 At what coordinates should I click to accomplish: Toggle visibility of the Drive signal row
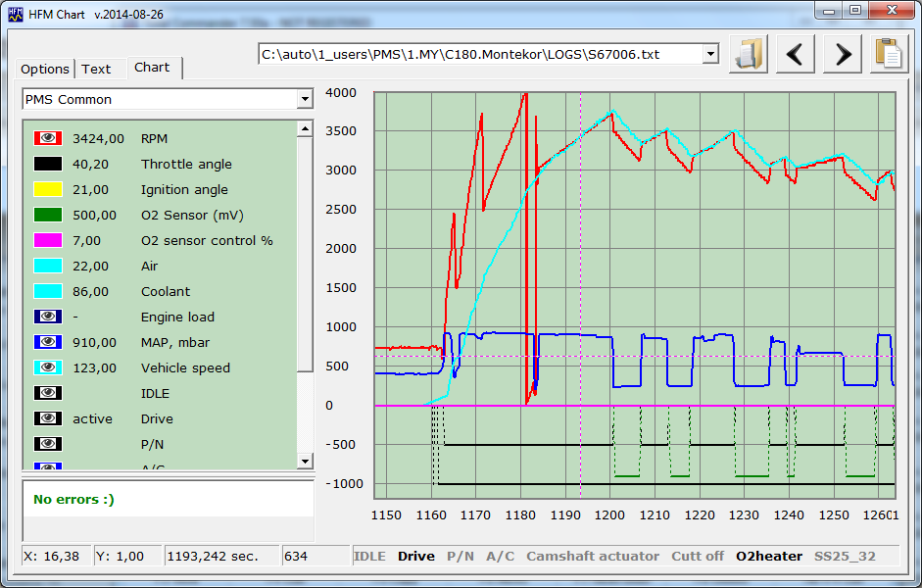pyautogui.click(x=48, y=418)
